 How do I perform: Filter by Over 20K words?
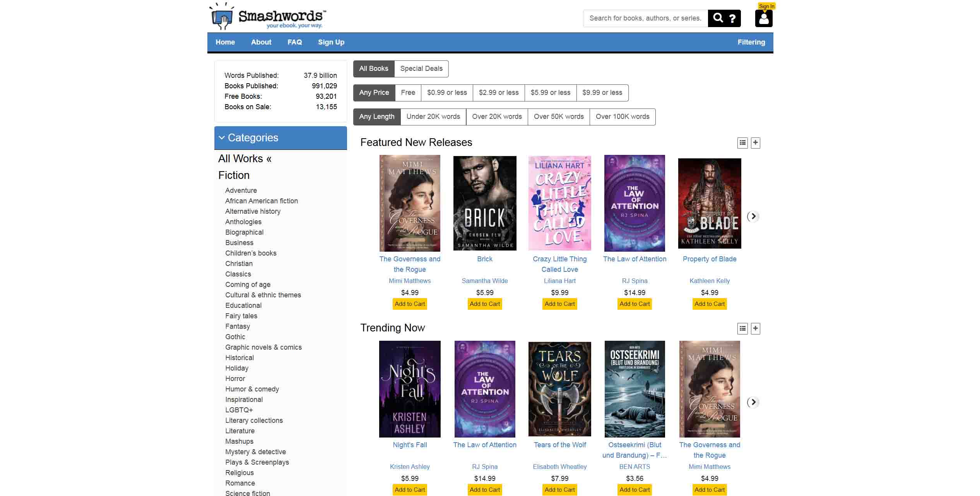coord(497,117)
